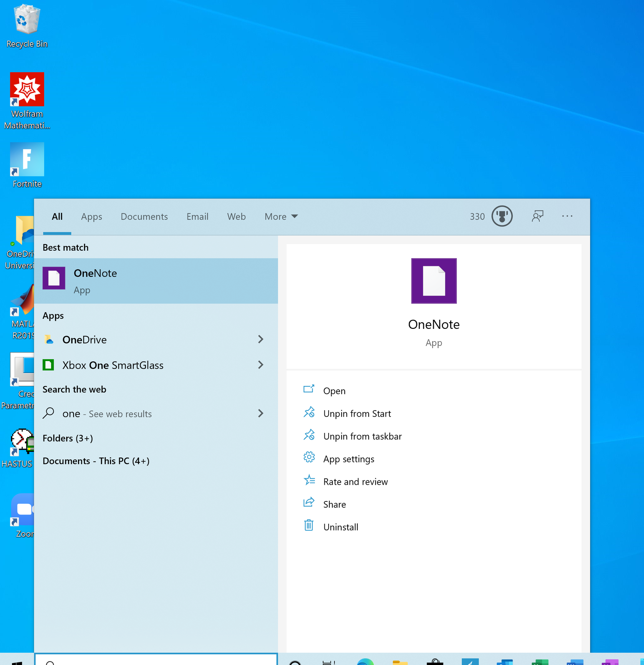This screenshot has height=665, width=644.
Task: Click the Open action label for OneNote
Action: tap(334, 391)
